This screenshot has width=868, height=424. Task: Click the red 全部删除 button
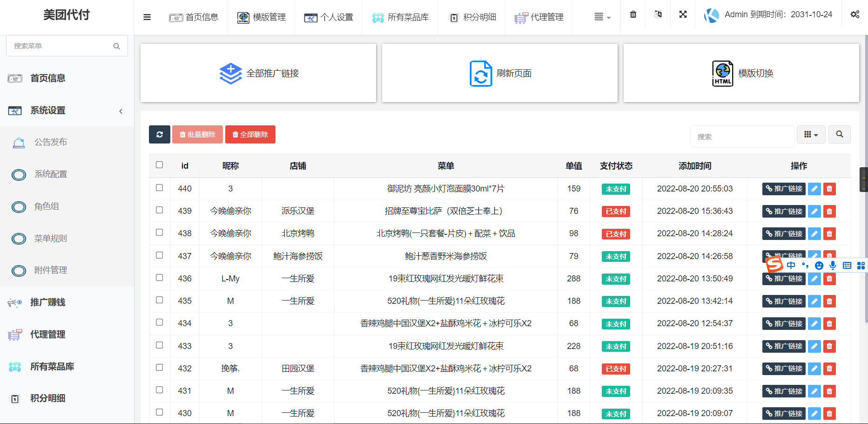(x=250, y=135)
